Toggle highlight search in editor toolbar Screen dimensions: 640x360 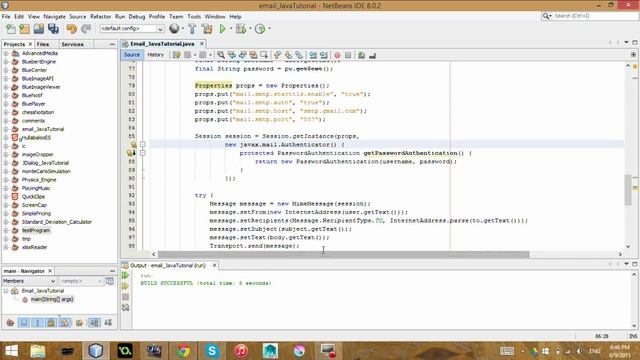tap(253, 55)
